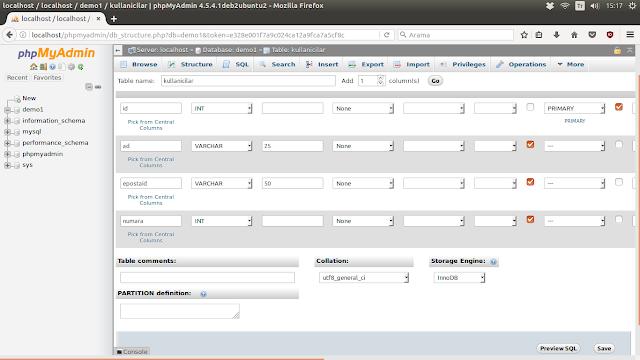The height and width of the screenshot is (360, 640).
Task: Reload the page with refresh icon
Action: [386, 35]
